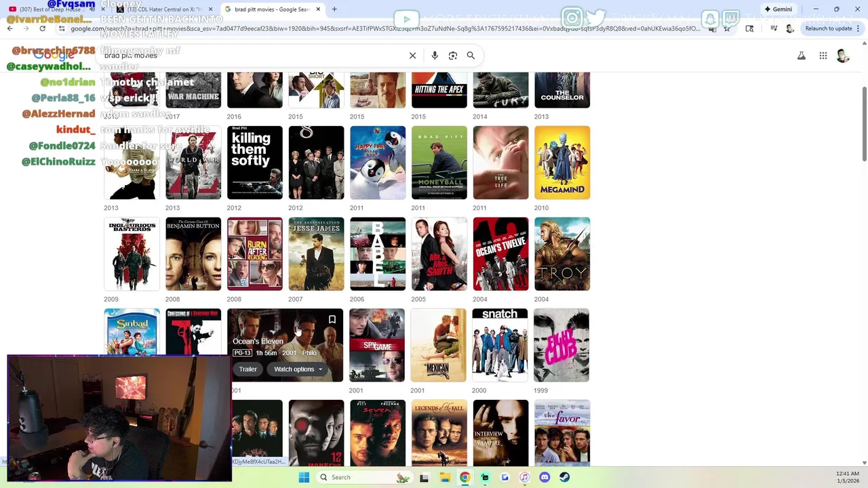Open Spy Game poster
Image resolution: width=868 pixels, height=488 pixels.
(x=377, y=346)
